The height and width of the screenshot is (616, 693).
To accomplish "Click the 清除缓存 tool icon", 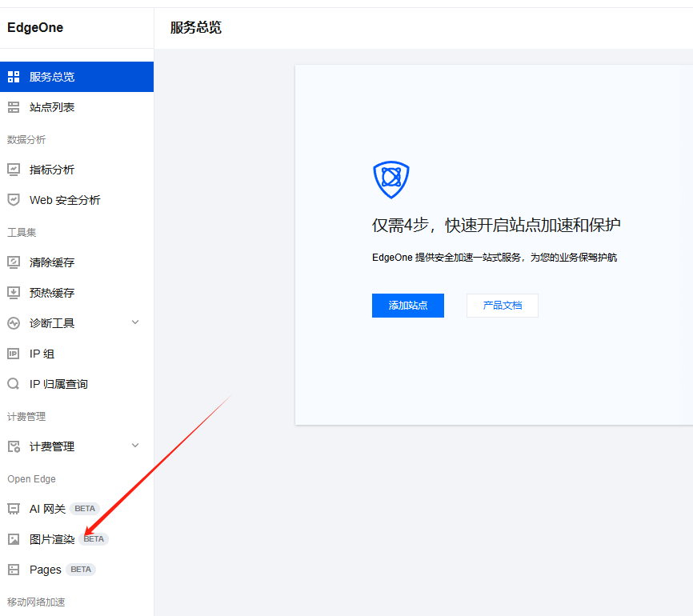I will tap(14, 262).
